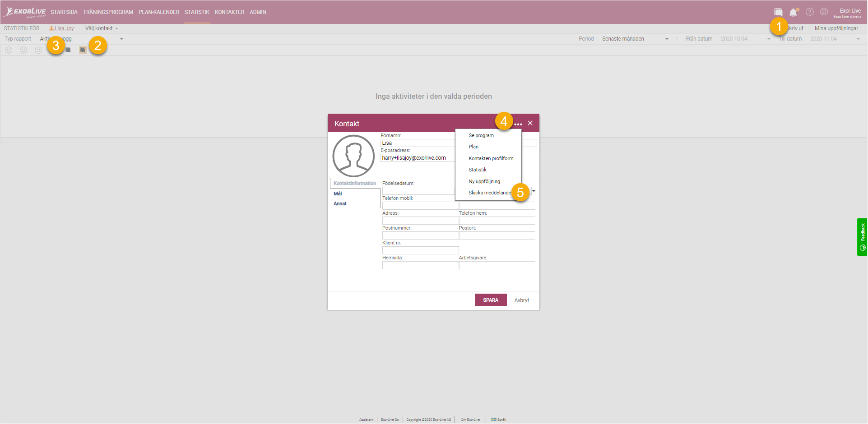Expand the Typ rapport dropdown arrow
The height and width of the screenshot is (424, 868).
pyautogui.click(x=121, y=39)
